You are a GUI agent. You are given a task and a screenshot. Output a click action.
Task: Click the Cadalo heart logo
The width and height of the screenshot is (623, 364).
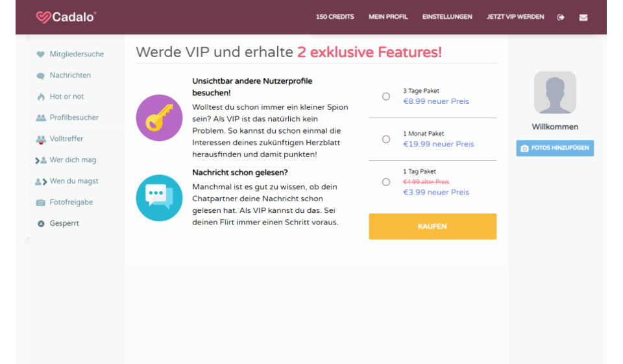pyautogui.click(x=43, y=17)
